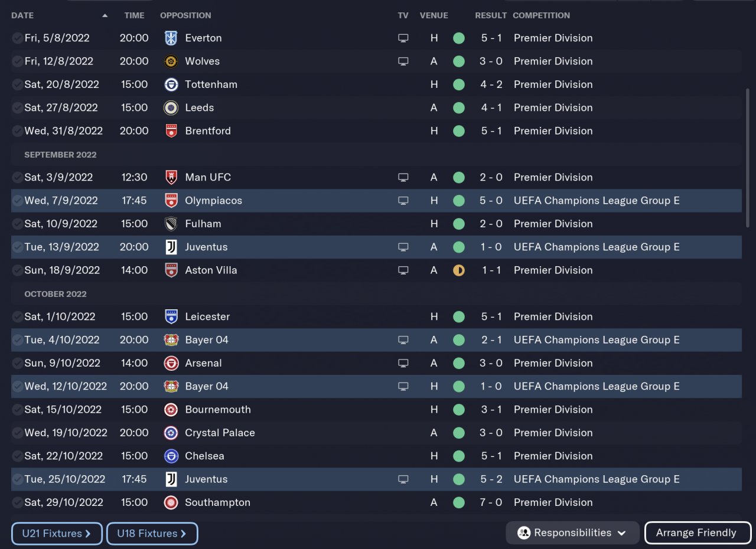
Task: Click the Arsenal club badge icon
Action: pyautogui.click(x=171, y=363)
